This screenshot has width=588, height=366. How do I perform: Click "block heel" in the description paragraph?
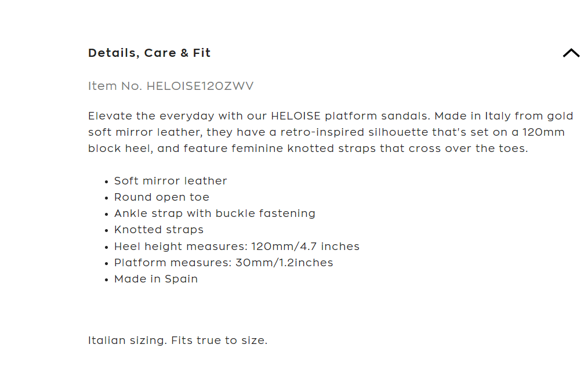(120, 148)
